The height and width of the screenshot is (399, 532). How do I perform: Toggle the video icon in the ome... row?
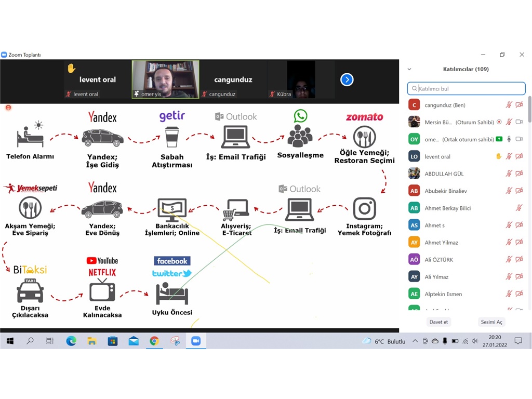(x=519, y=139)
